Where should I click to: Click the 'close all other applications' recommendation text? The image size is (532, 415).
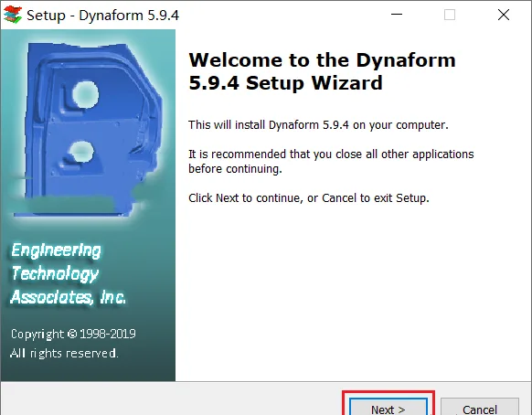[331, 161]
